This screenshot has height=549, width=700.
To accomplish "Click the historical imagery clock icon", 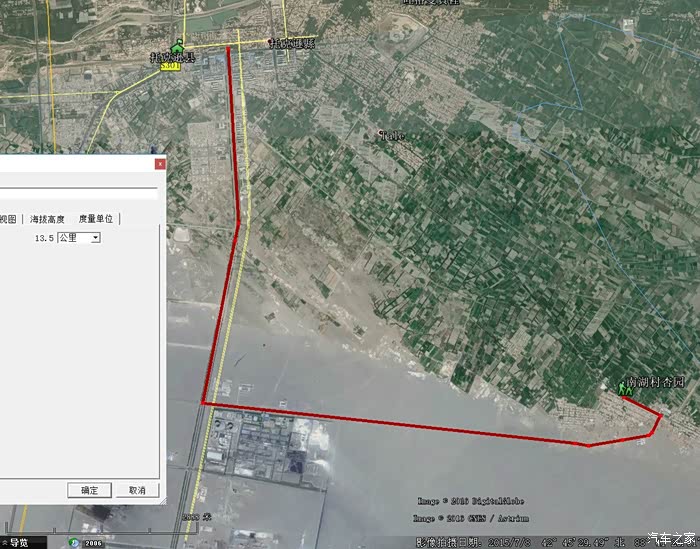I will (x=74, y=542).
